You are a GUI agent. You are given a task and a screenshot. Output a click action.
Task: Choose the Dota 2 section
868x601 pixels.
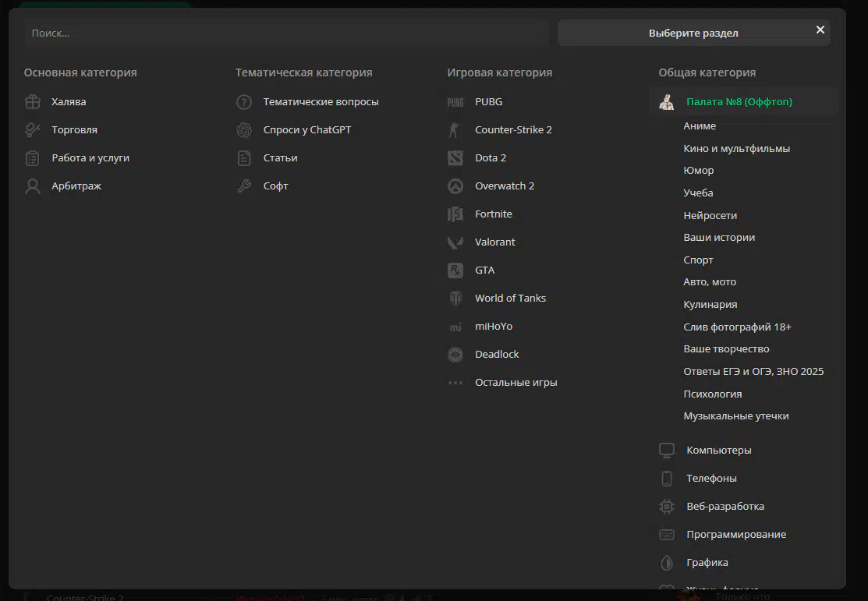(x=491, y=158)
